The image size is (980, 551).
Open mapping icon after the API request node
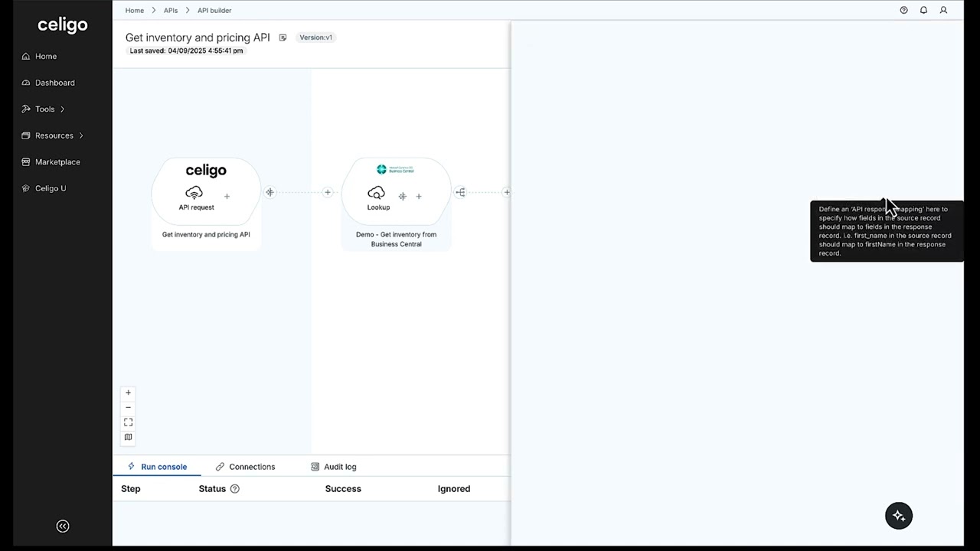[x=269, y=192]
